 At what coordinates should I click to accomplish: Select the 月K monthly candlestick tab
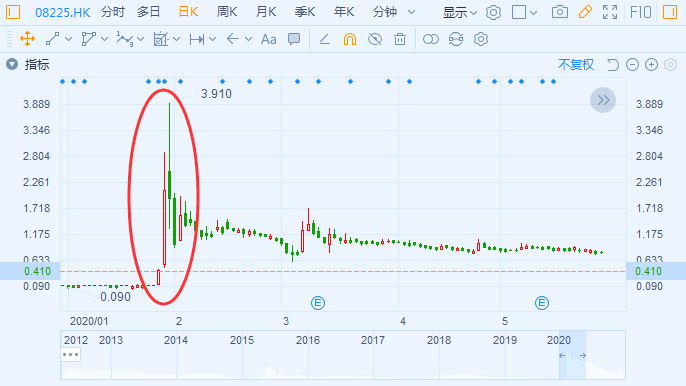(266, 12)
